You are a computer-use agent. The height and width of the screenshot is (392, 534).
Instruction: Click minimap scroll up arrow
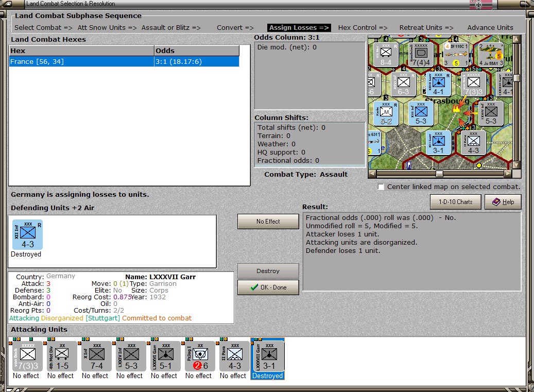tap(516, 39)
